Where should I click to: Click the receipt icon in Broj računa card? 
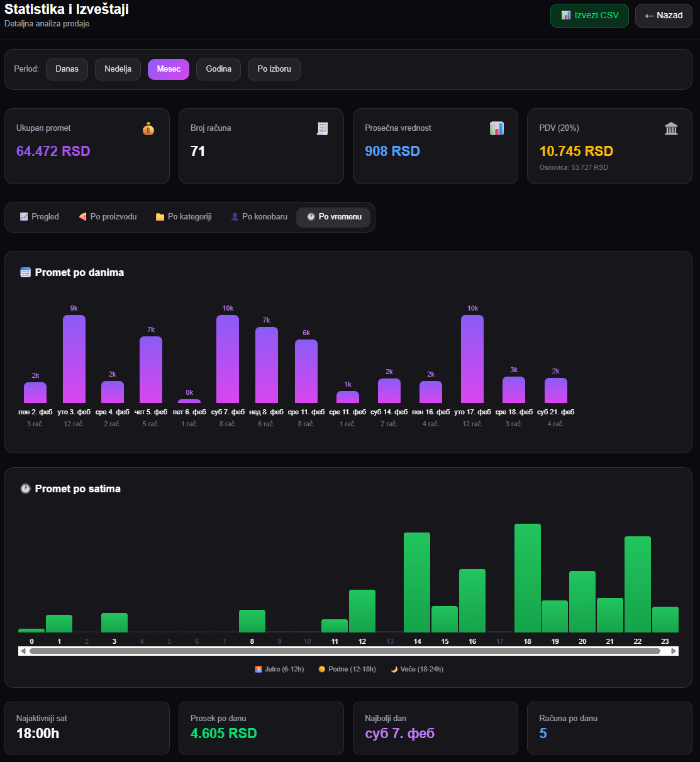pos(323,129)
